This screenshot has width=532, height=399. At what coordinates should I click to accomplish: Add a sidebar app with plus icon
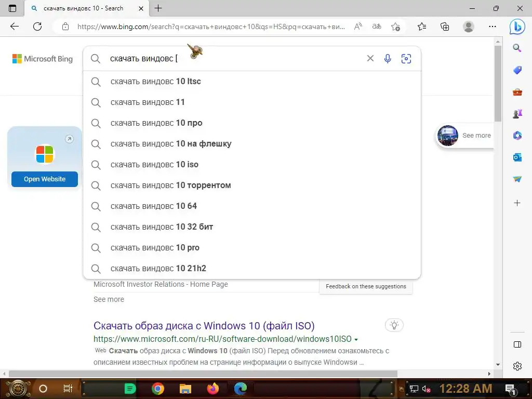517,203
